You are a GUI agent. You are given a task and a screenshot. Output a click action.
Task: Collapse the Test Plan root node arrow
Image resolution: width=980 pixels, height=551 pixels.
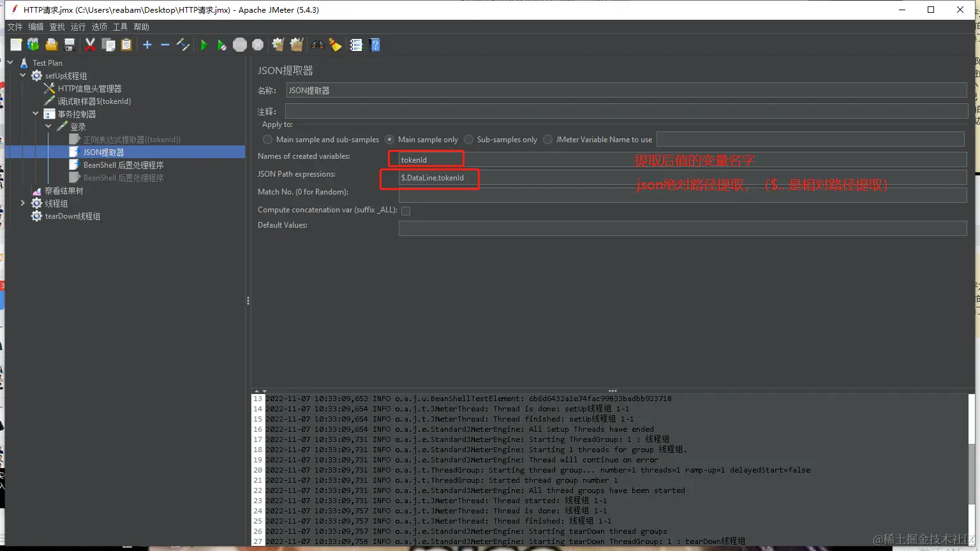[10, 62]
